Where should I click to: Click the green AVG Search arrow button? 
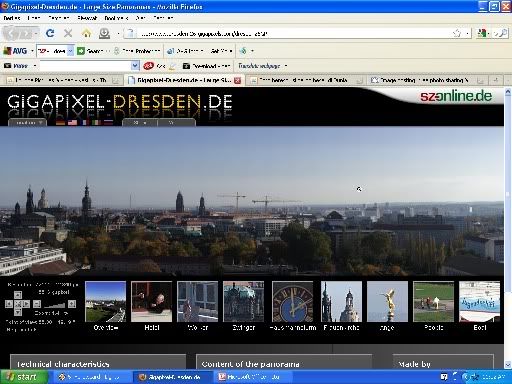click(81, 51)
